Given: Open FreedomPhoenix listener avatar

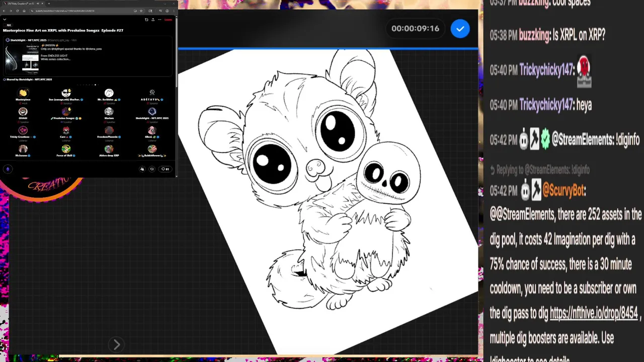Looking at the screenshot, I should [x=109, y=130].
